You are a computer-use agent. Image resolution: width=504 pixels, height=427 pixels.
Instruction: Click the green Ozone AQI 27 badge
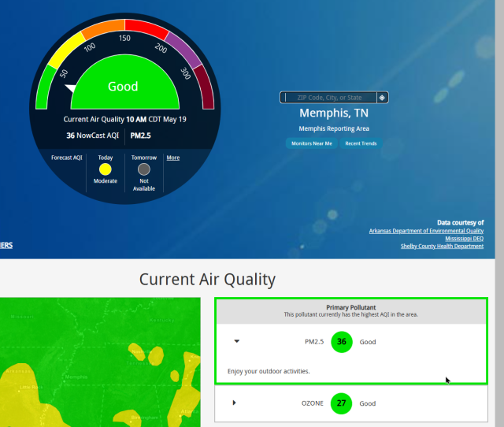click(342, 403)
